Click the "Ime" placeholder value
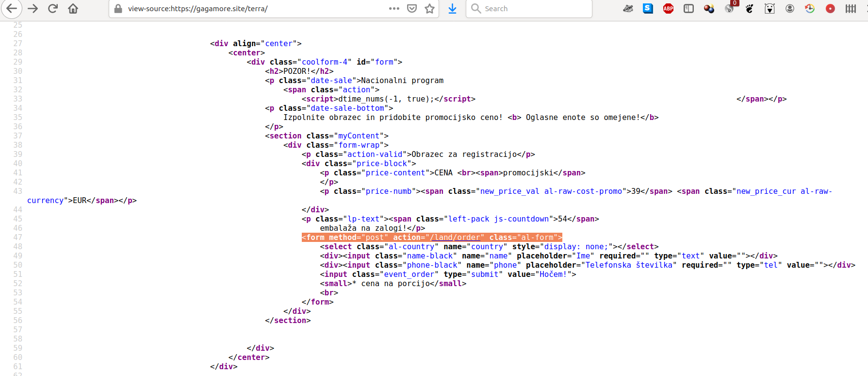The width and height of the screenshot is (868, 376). pos(583,256)
